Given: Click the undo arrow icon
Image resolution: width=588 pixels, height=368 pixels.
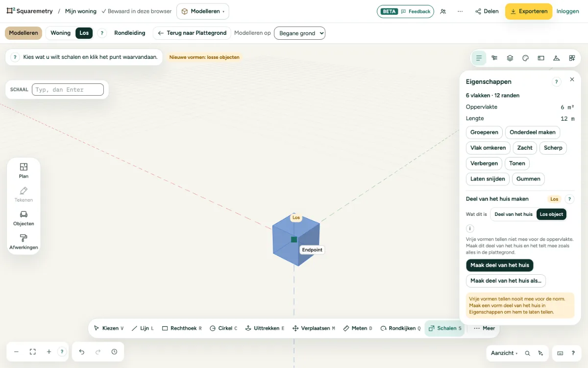Looking at the screenshot, I should [x=82, y=352].
